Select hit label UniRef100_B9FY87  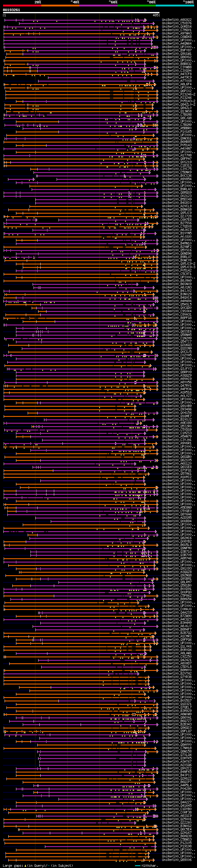pyautogui.click(x=177, y=50)
